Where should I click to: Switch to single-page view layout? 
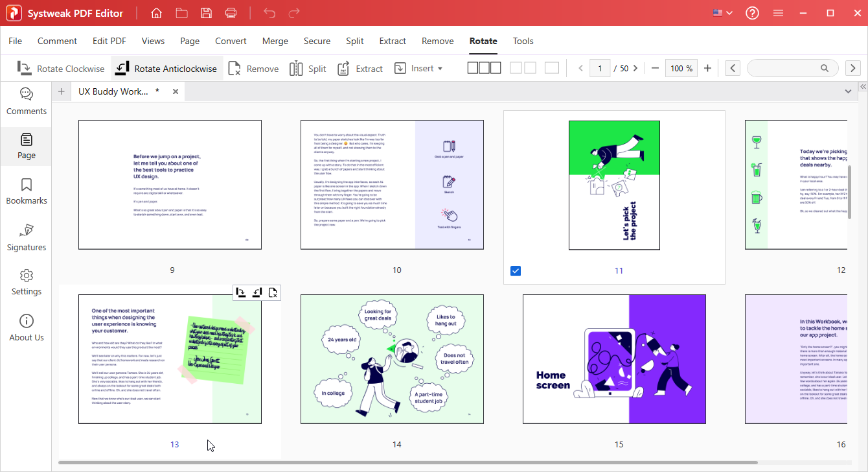point(552,68)
